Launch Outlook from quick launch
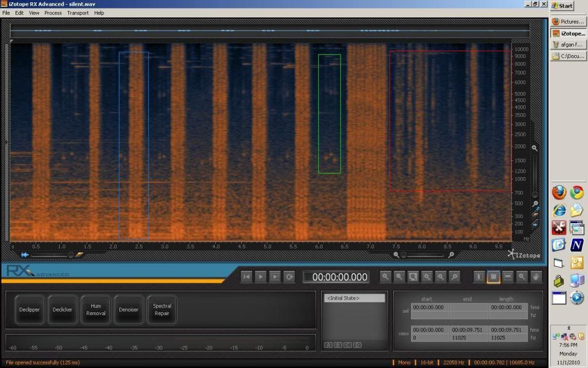Image resolution: width=588 pixels, height=368 pixels. 577,263
